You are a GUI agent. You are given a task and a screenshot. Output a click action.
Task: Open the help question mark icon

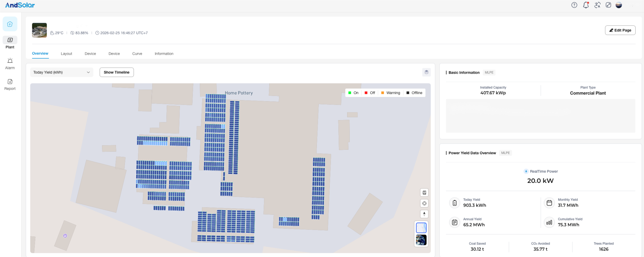pos(574,5)
